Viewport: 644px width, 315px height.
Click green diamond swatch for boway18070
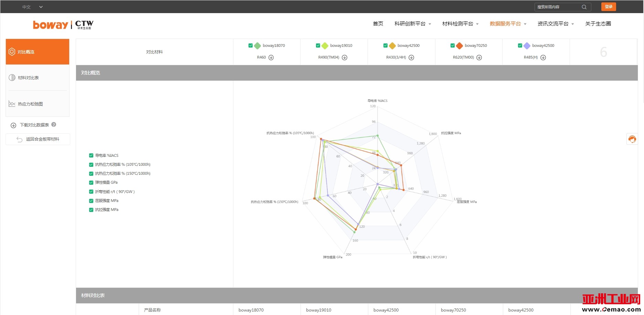click(257, 45)
